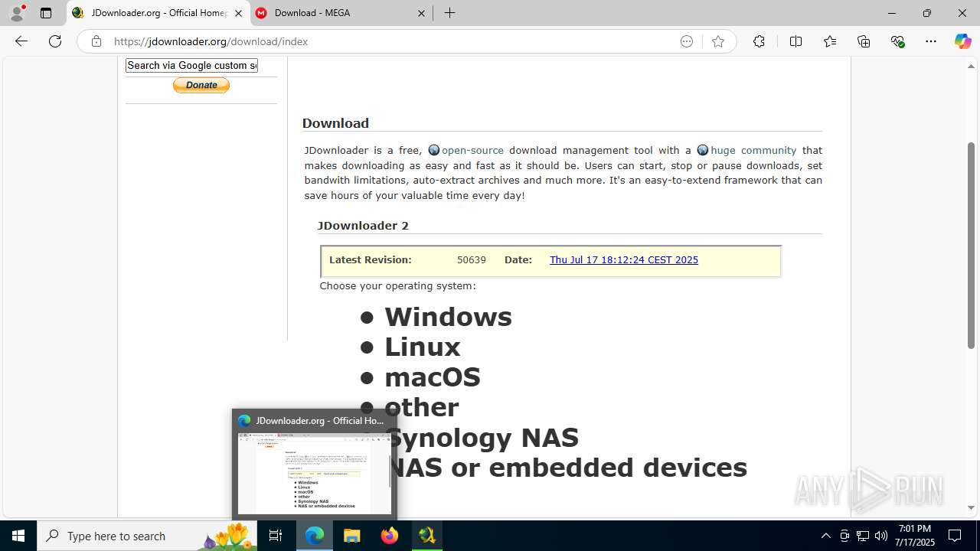Open volume tray icon
The width and height of the screenshot is (980, 551).
881,536
